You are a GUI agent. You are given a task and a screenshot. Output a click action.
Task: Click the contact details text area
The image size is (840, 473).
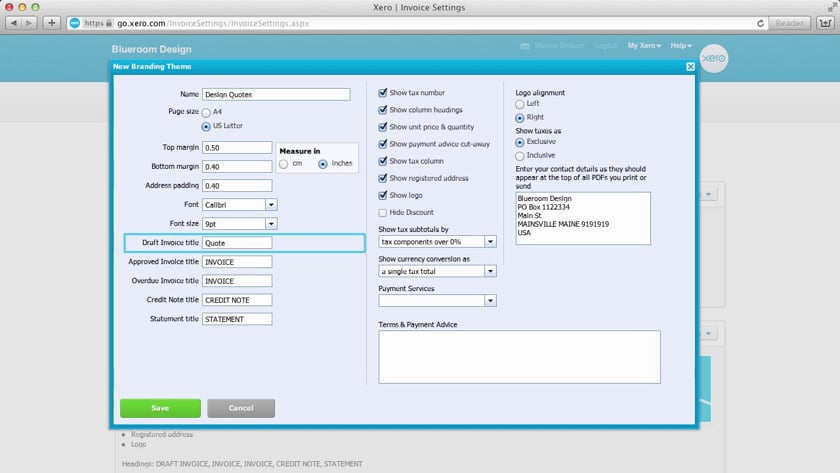tap(583, 219)
